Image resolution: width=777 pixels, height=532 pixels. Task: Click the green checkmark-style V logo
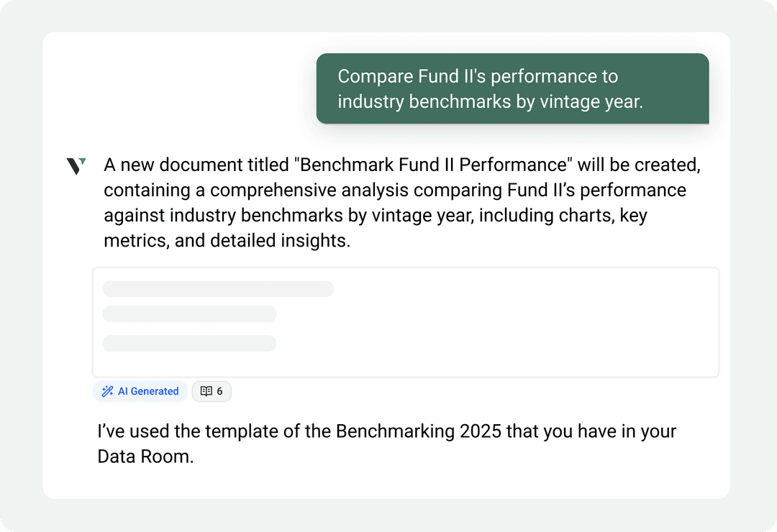click(x=76, y=165)
